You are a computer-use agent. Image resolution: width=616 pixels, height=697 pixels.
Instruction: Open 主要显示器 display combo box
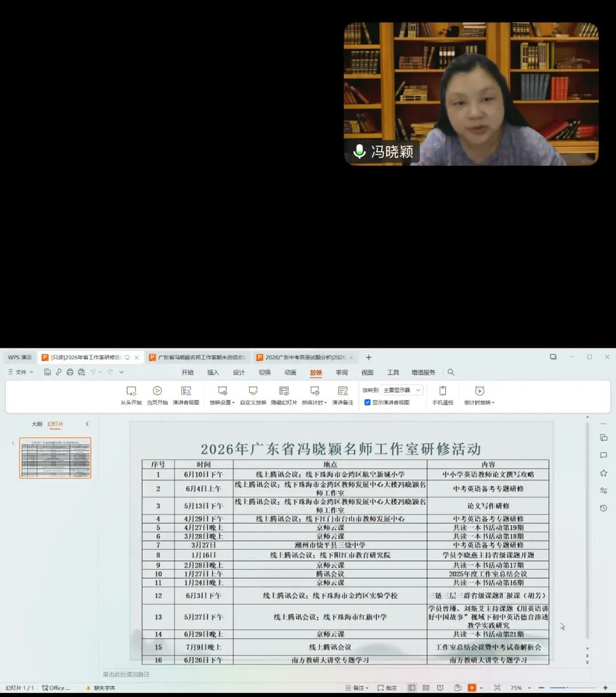(402, 390)
